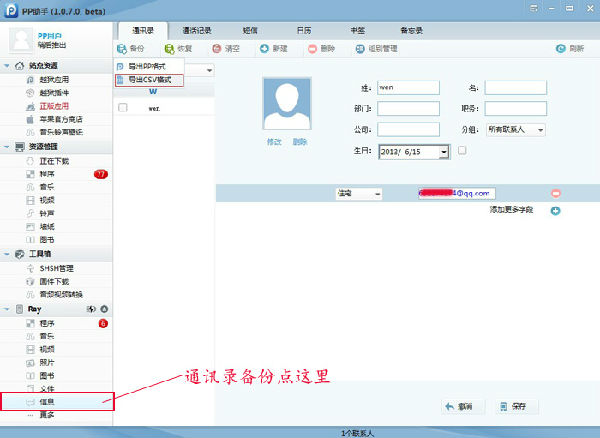Switch to the 备忘录 notes tab

[411, 31]
